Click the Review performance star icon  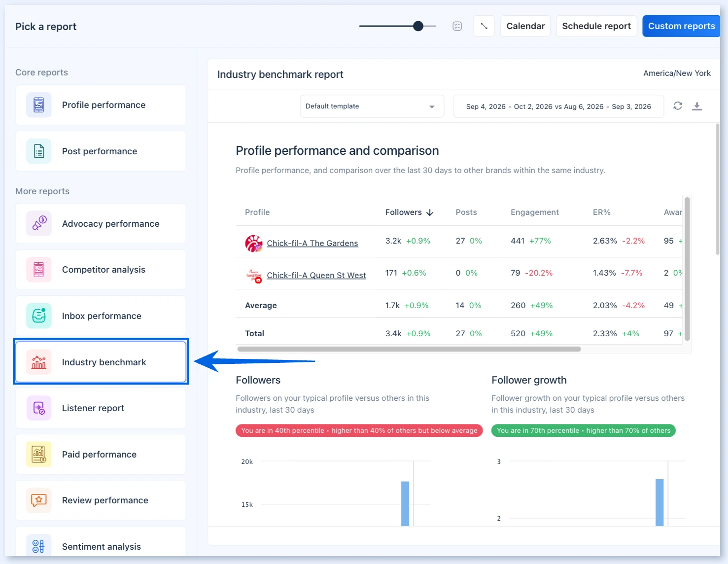39,500
